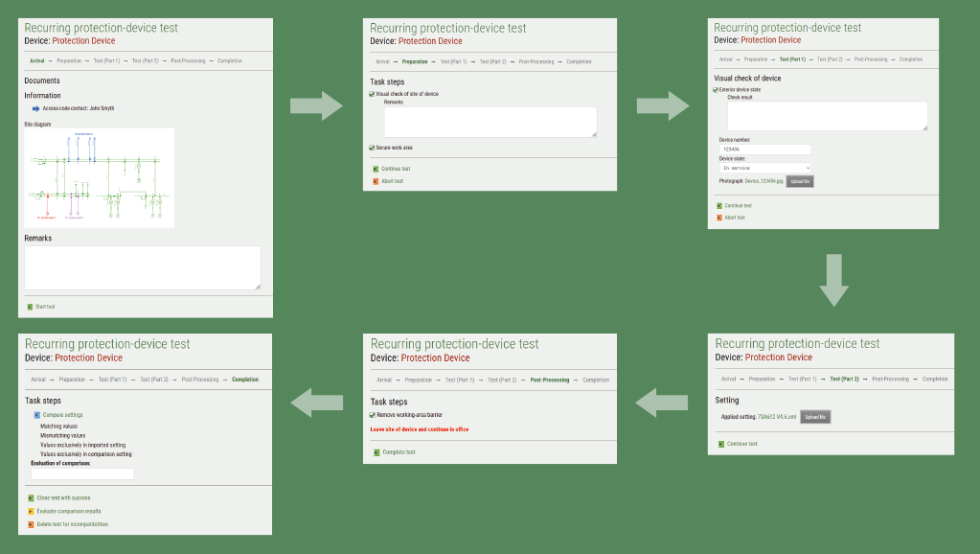
Task: Uncheck Visual check of site of device
Action: tap(373, 94)
